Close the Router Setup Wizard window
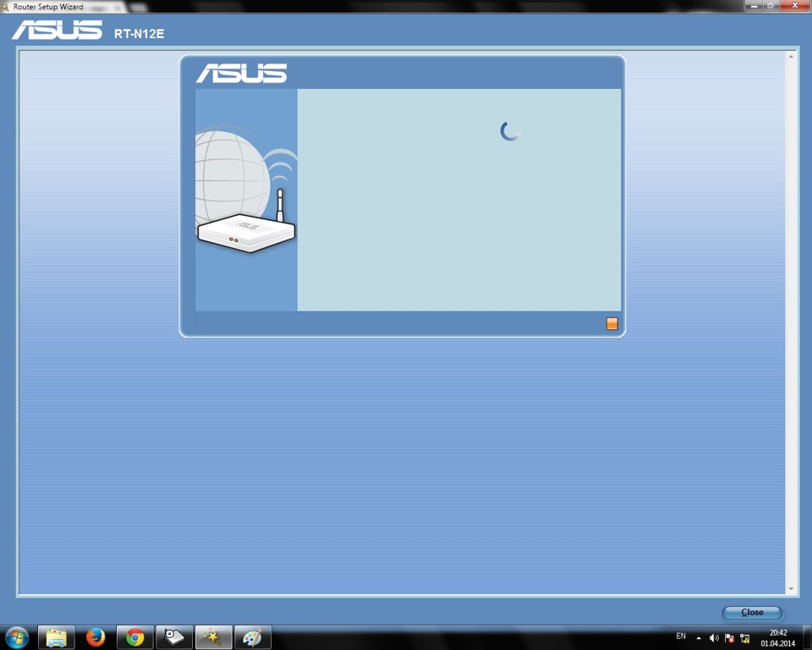This screenshot has height=650, width=812. click(x=795, y=6)
